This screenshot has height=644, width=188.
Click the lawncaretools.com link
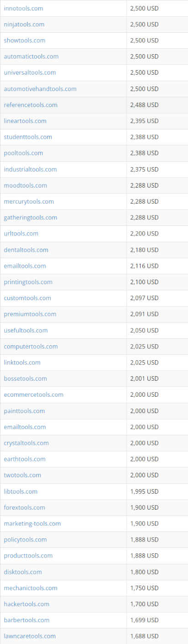(30, 636)
